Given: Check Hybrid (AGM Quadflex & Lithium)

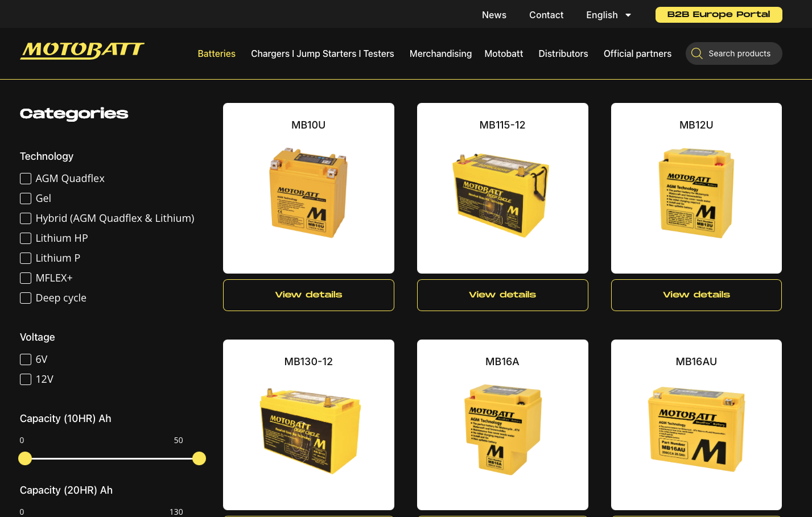Looking at the screenshot, I should pyautogui.click(x=26, y=218).
